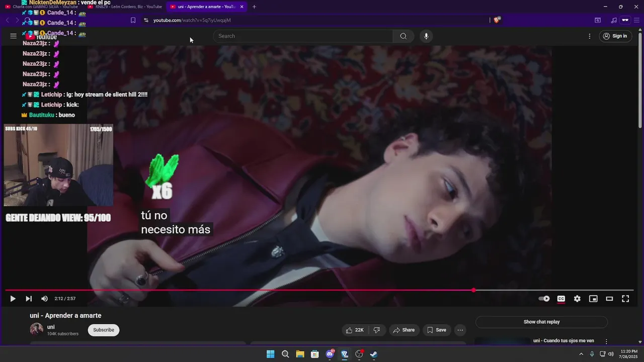Dislike the video
Screen dimensions: 644x362
[377, 330]
